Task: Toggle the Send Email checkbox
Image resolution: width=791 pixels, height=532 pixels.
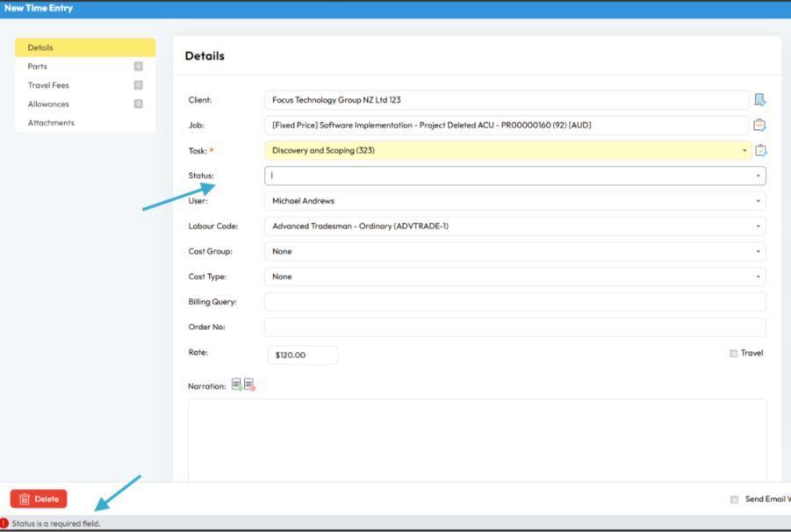Action: tap(734, 500)
